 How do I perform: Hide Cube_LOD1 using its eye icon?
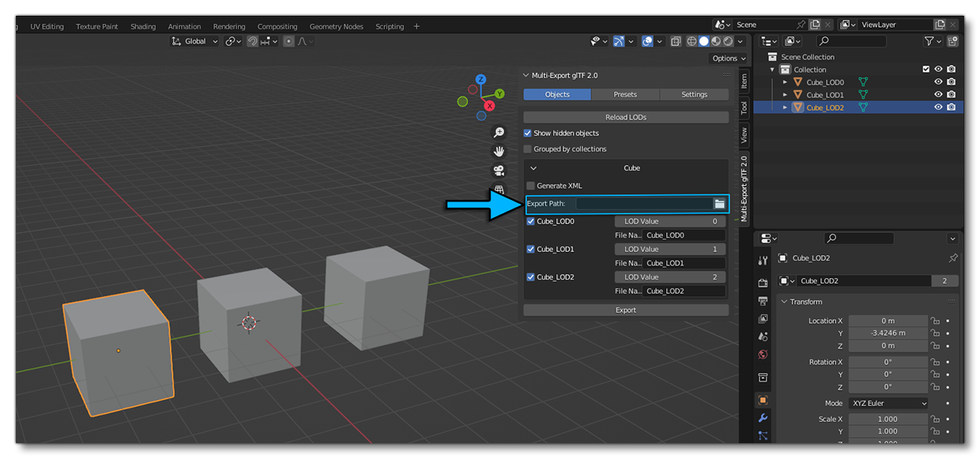pos(939,95)
